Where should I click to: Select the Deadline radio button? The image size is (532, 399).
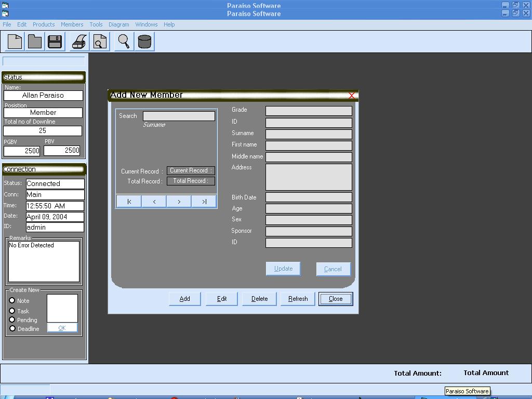[x=12, y=328]
